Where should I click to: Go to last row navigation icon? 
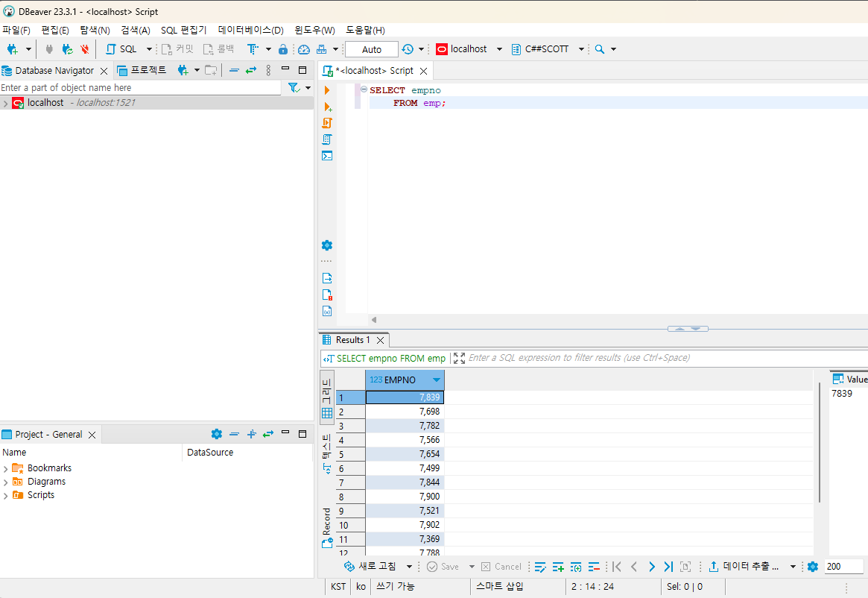point(668,567)
